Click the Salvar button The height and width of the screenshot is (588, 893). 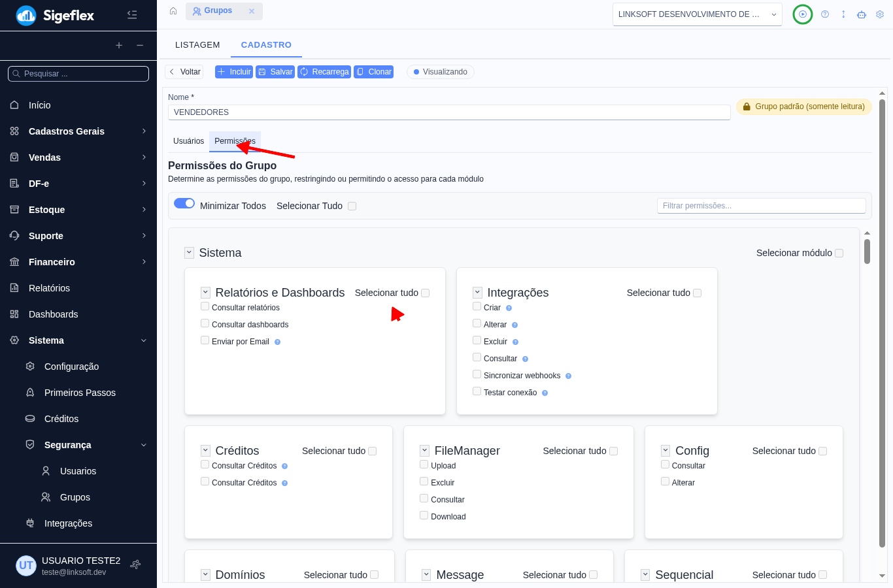click(x=275, y=72)
